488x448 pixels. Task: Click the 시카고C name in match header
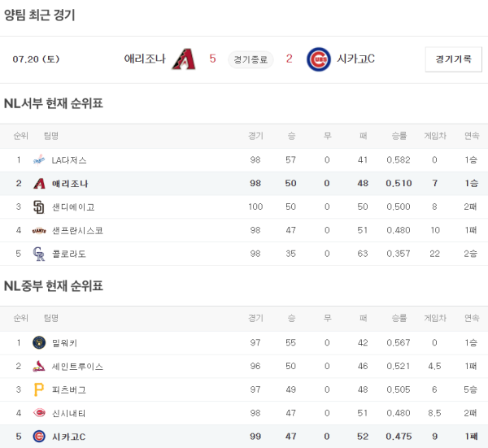click(x=355, y=59)
